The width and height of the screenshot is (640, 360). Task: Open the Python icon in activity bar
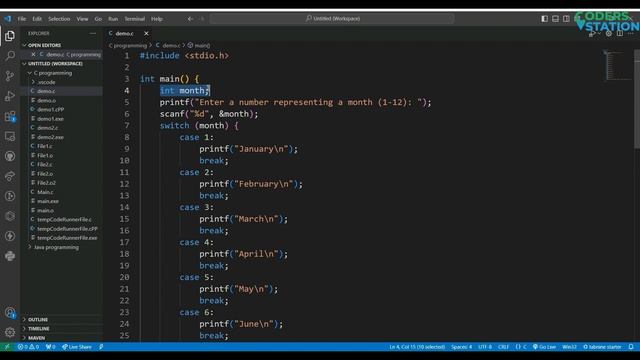[10, 256]
